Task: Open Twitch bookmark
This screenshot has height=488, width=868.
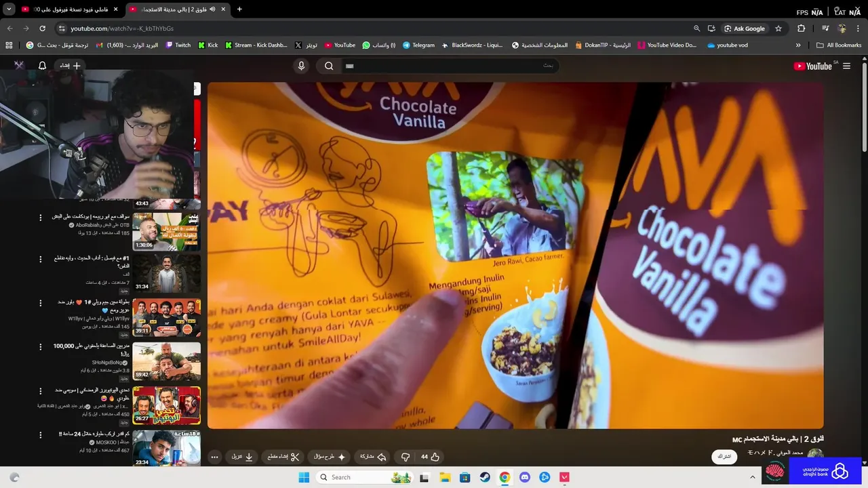Action: coord(178,45)
